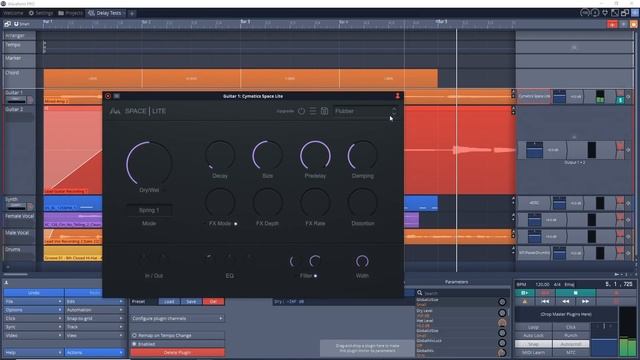This screenshot has width=640, height=360.
Task: Toggle the plugin Enabled option
Action: click(178, 344)
